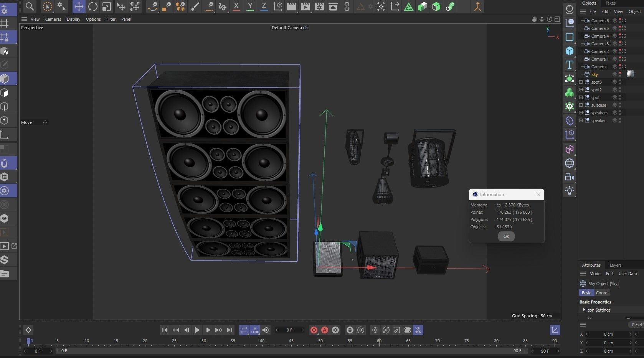Click orange figure icon at toolbar end
The image size is (644, 358).
tap(477, 6)
